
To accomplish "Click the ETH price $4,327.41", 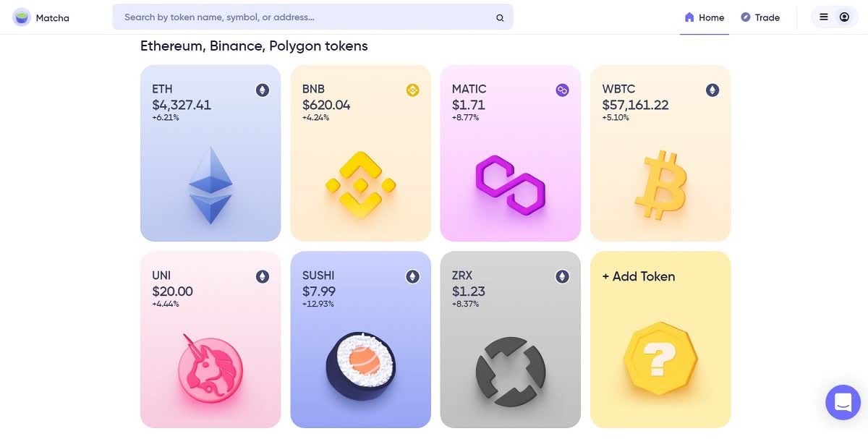I will (x=182, y=105).
